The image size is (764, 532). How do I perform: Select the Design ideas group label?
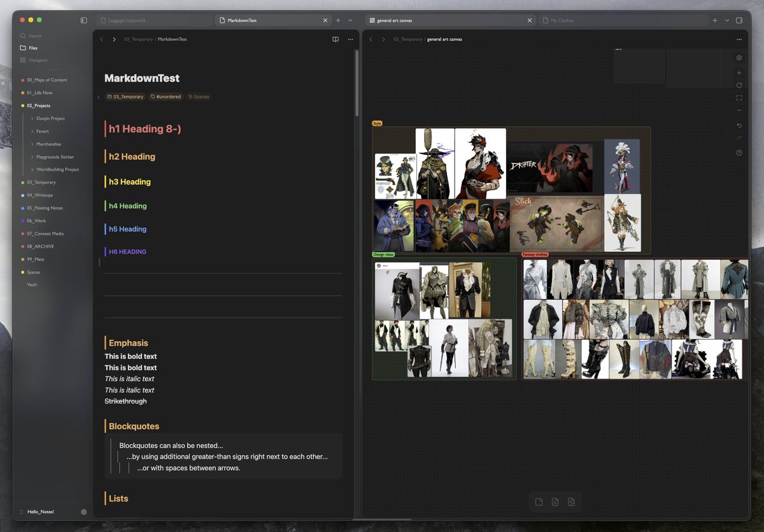click(x=383, y=255)
